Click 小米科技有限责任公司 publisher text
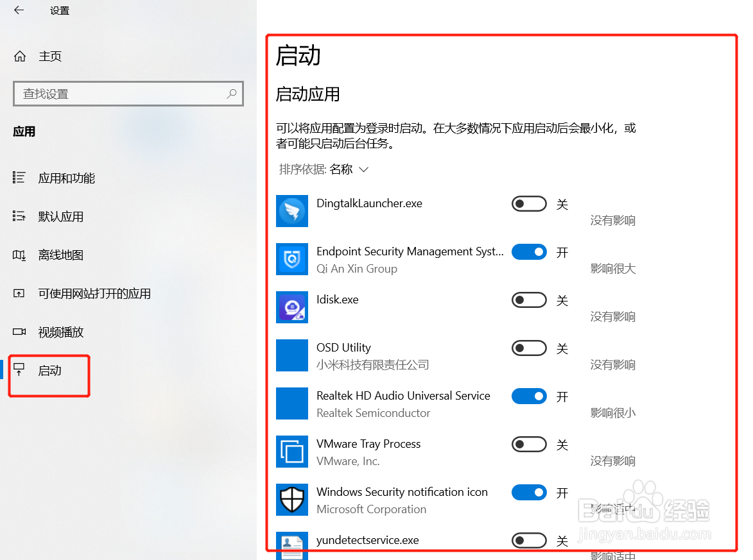The image size is (753, 560). tap(373, 365)
